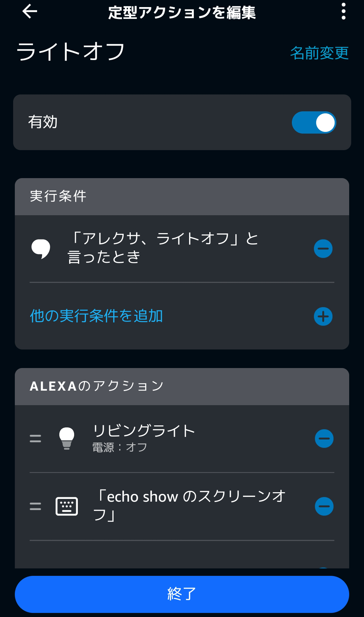
Task: Click the plus icon to add trigger
Action: [323, 316]
